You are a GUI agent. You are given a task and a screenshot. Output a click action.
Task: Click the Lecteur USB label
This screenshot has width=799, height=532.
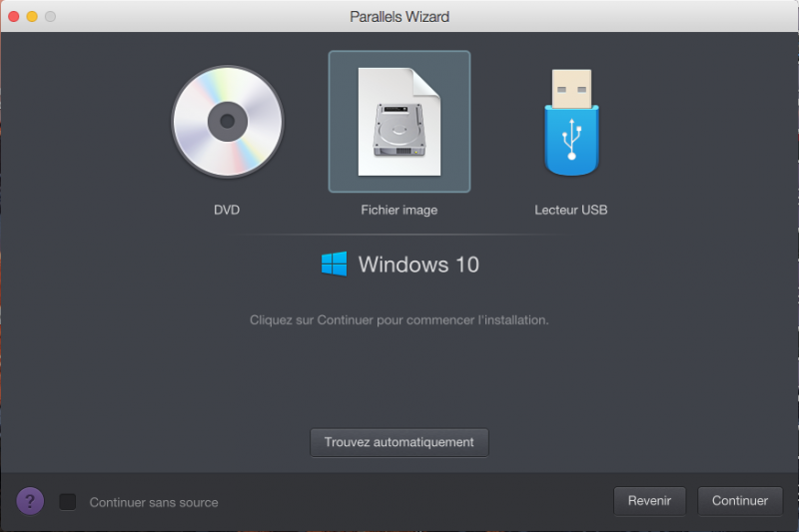pos(570,210)
